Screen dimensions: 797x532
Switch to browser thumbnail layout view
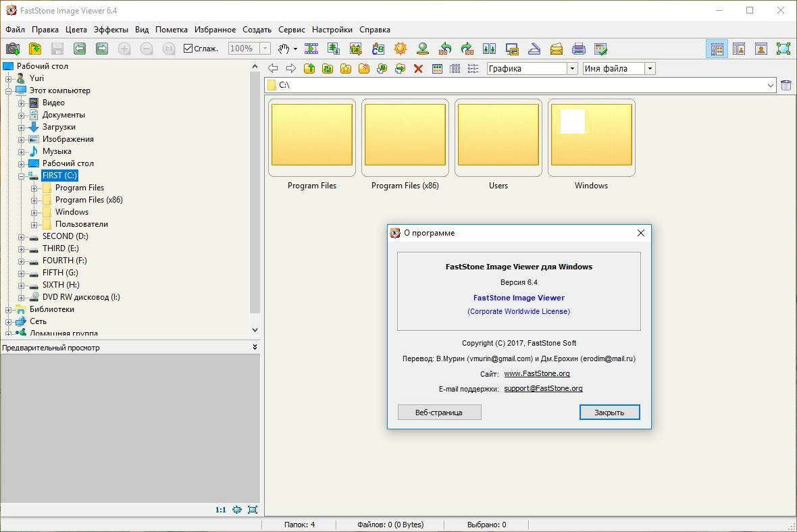click(x=717, y=49)
